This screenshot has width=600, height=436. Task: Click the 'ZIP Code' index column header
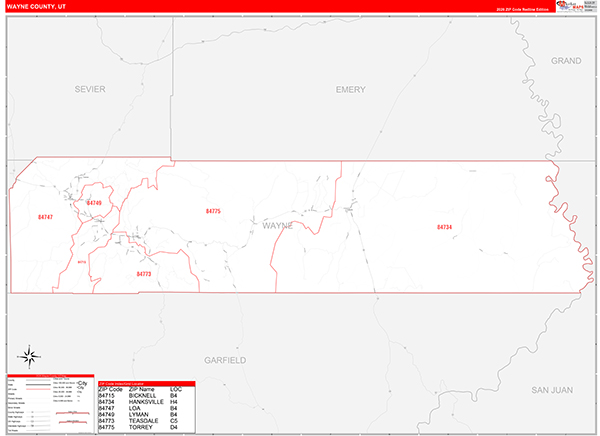(x=111, y=389)
